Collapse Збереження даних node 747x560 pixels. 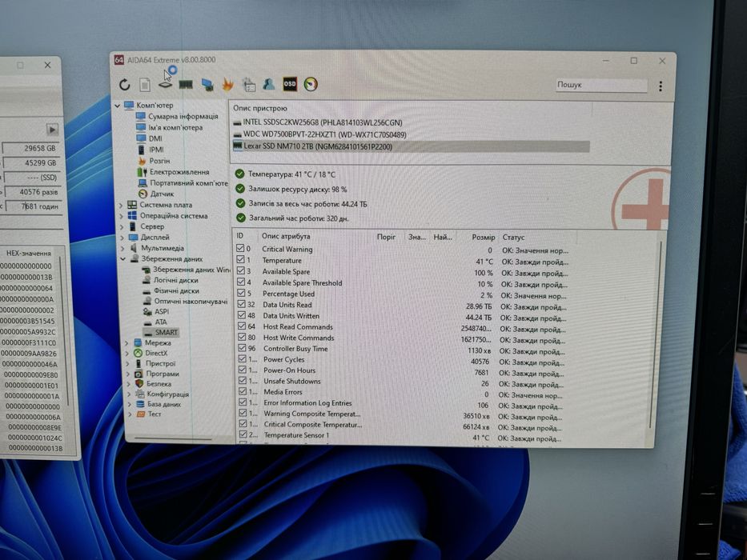[x=123, y=259]
